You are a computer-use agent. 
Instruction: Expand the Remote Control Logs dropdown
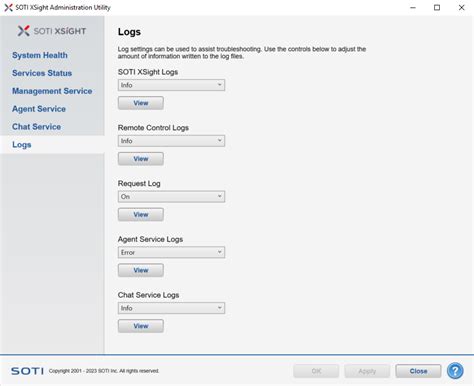point(171,141)
